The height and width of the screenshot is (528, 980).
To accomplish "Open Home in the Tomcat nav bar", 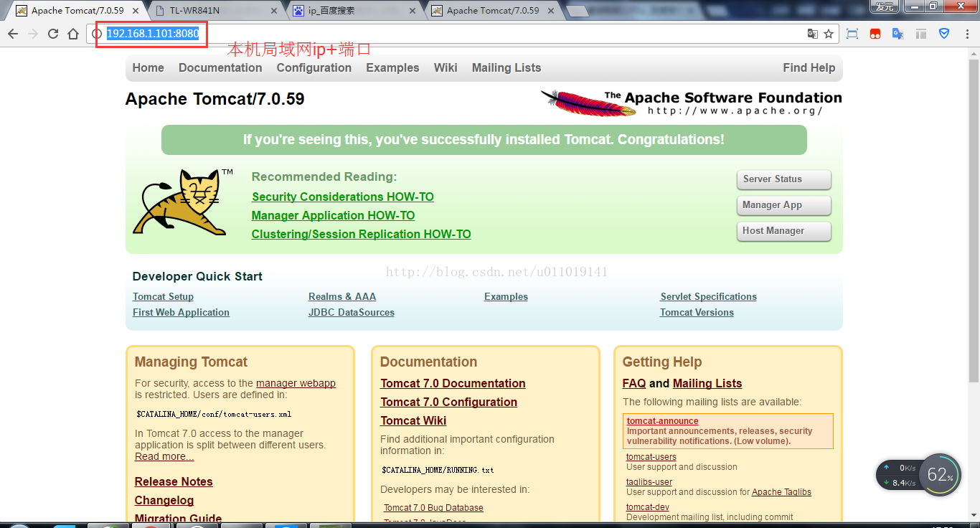I will click(x=149, y=67).
